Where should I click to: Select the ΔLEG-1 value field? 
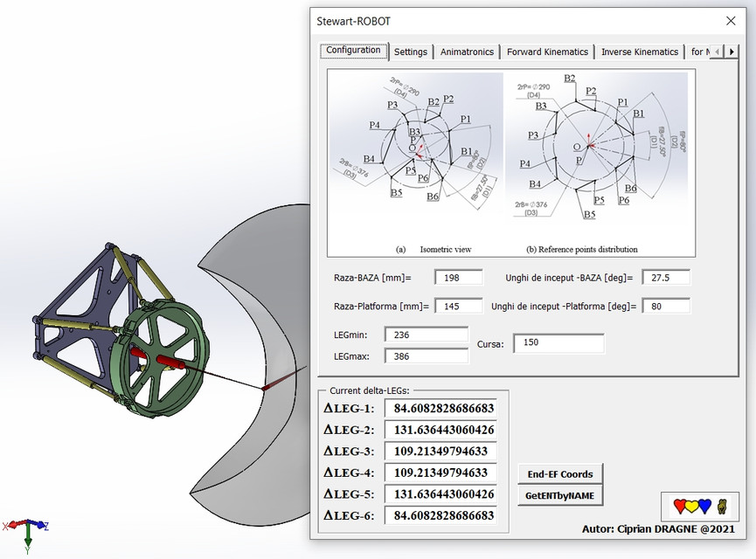click(x=440, y=407)
